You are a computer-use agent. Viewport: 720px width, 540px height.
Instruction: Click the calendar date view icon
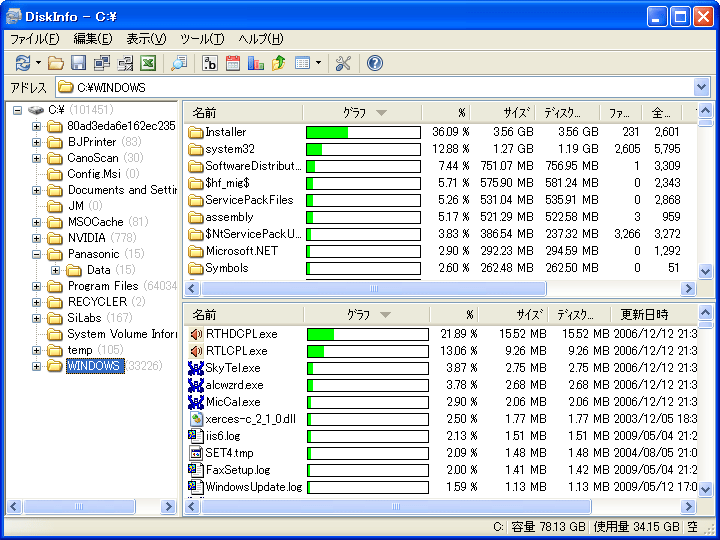click(x=233, y=63)
